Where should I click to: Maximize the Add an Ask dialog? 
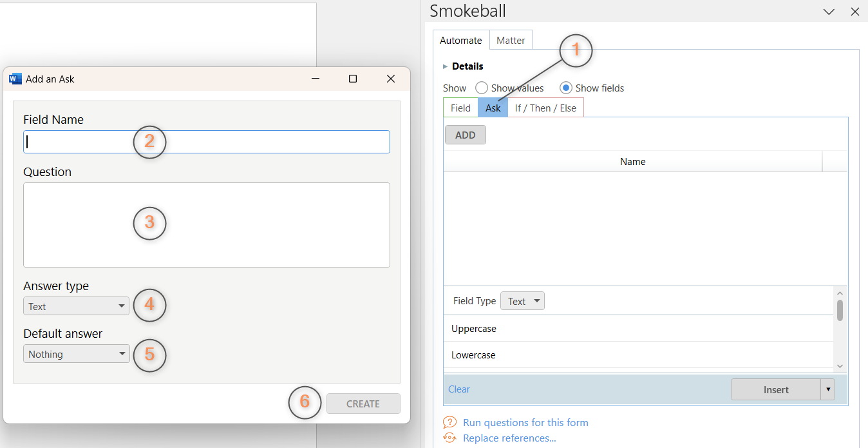[x=353, y=79]
